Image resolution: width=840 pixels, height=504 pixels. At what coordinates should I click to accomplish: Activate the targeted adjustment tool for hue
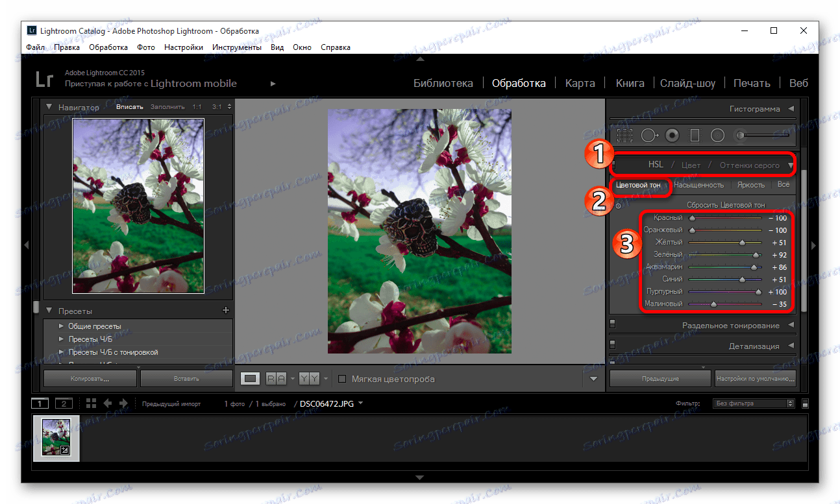coord(617,205)
